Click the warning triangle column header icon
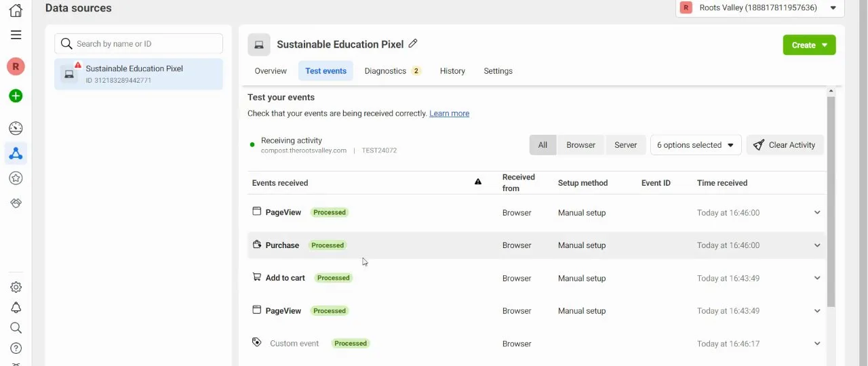The height and width of the screenshot is (366, 868). tap(478, 182)
